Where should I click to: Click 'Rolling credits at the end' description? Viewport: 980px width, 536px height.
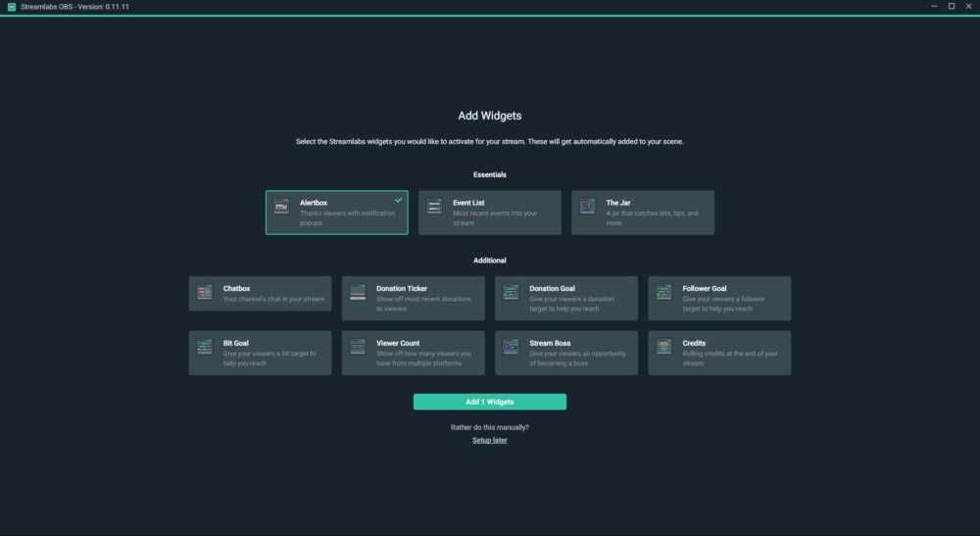[x=731, y=359]
